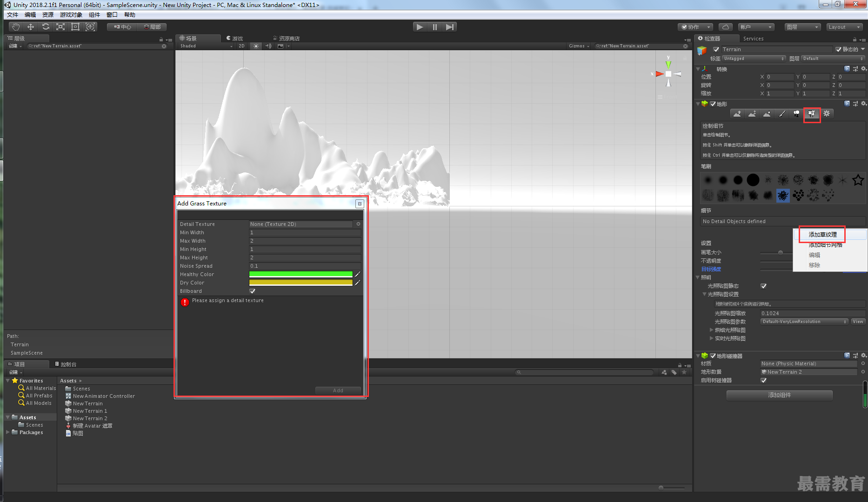Toggle 地形 component enabled checkbox
868x502 pixels.
pyautogui.click(x=713, y=104)
